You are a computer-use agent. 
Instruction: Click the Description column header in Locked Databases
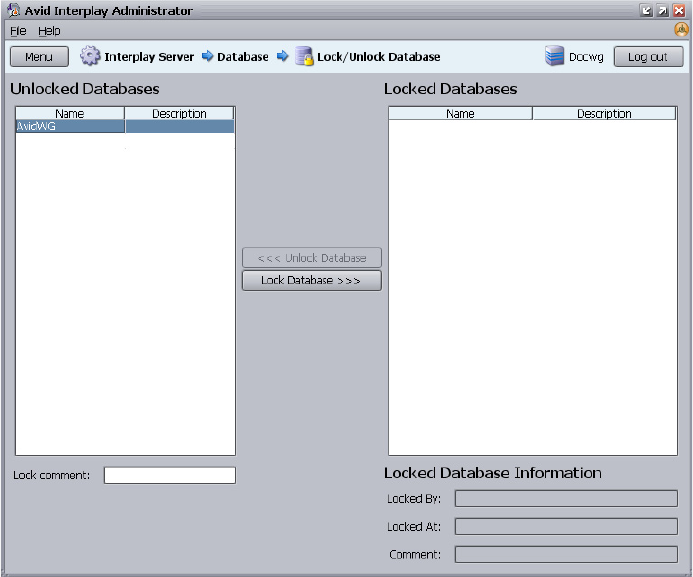coord(604,114)
